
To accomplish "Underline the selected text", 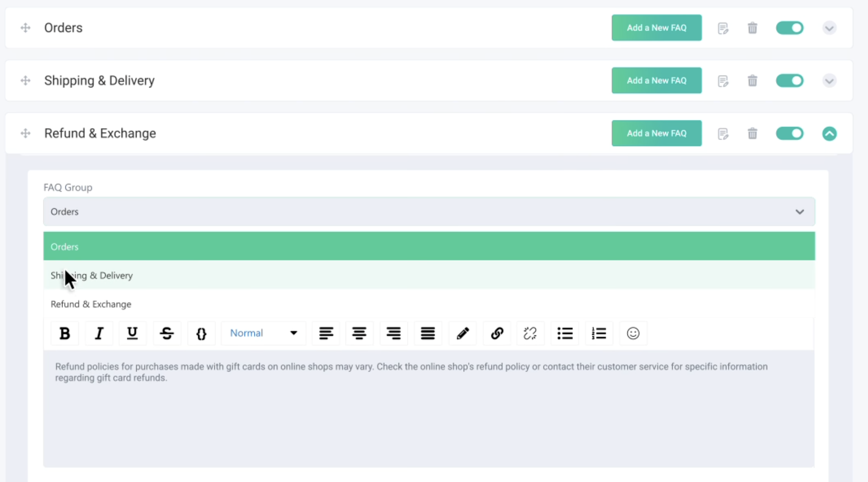I will coord(133,333).
